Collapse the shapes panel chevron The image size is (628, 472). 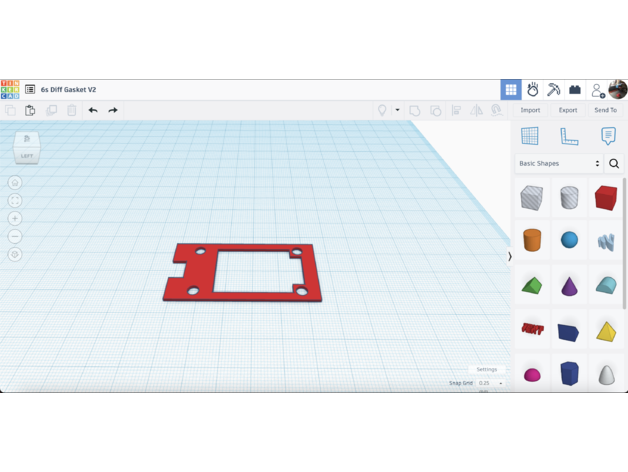pos(510,256)
